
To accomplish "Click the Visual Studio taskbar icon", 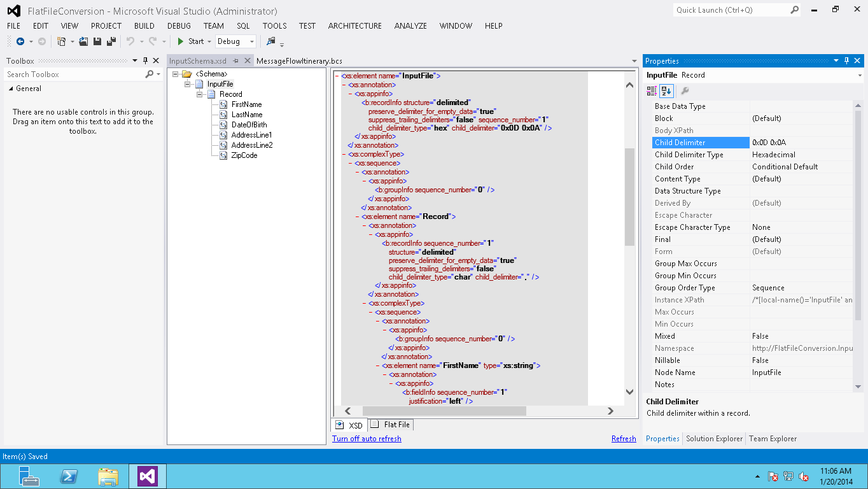I will 148,476.
